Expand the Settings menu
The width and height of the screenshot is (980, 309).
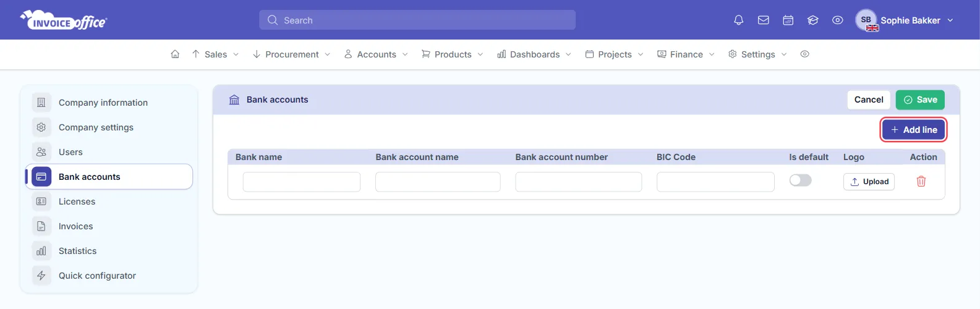coord(758,54)
